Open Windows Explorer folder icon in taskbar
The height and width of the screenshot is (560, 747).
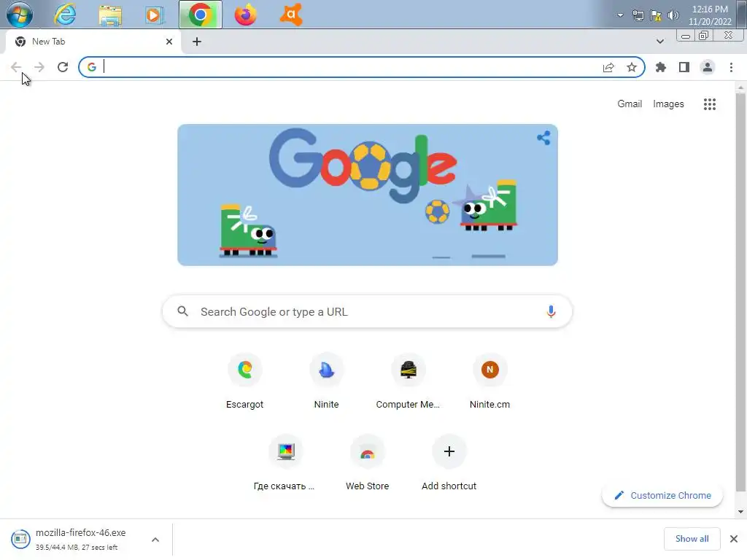(110, 15)
